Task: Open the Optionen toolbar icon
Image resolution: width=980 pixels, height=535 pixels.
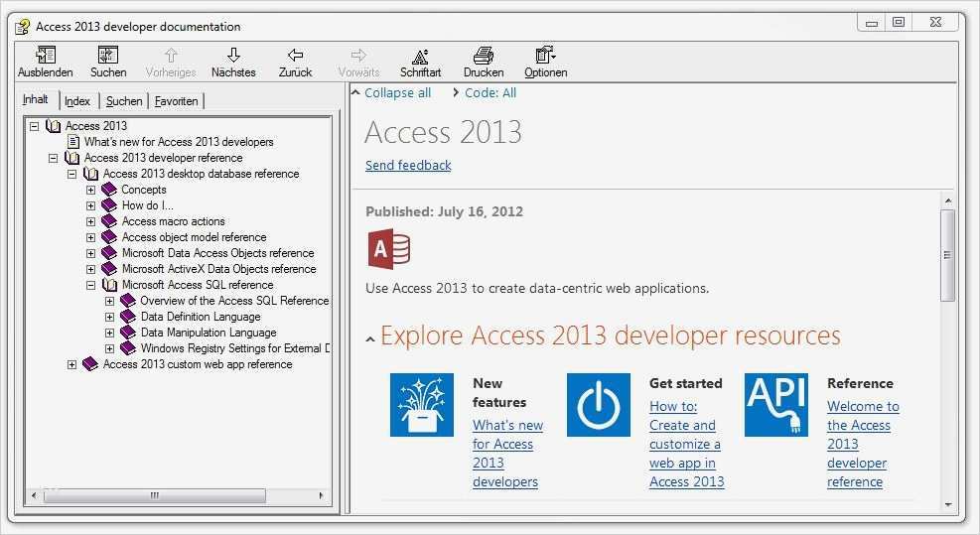Action: point(546,55)
